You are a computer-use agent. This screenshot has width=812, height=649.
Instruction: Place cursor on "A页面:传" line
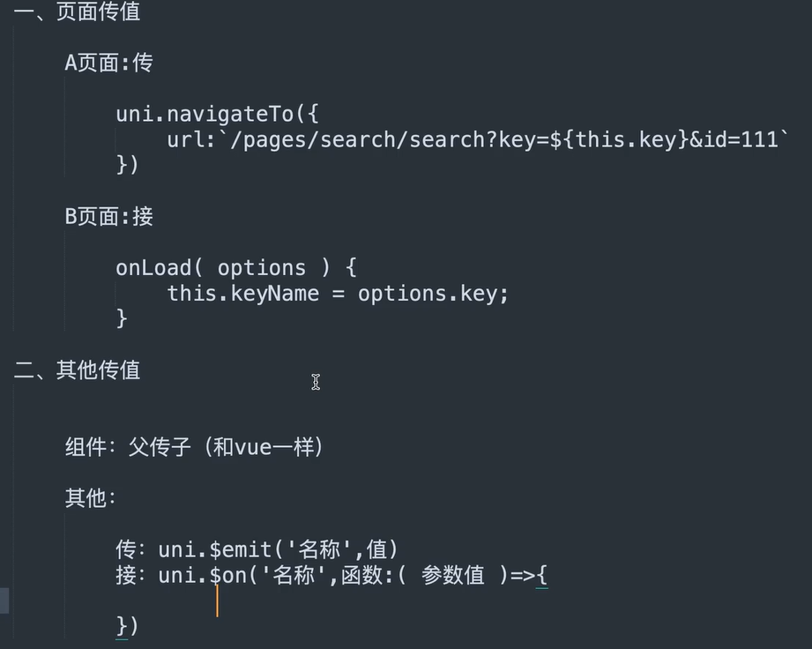coord(108,63)
